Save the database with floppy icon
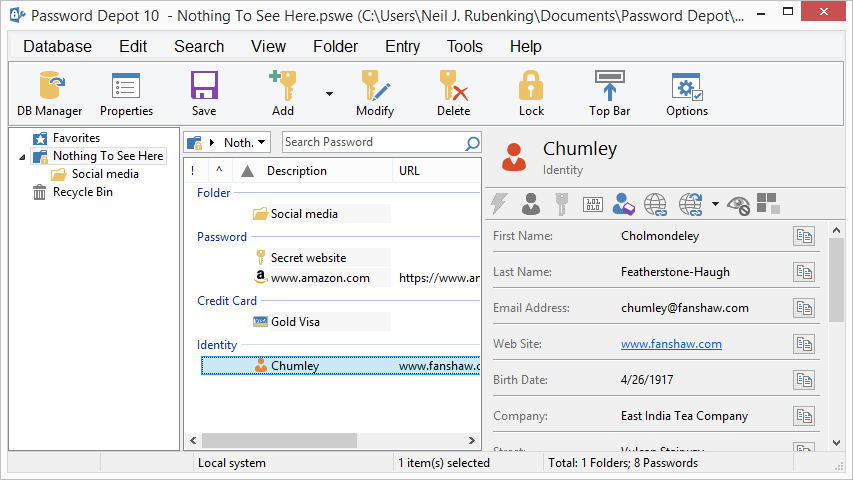This screenshot has width=853, height=480. pyautogui.click(x=204, y=94)
